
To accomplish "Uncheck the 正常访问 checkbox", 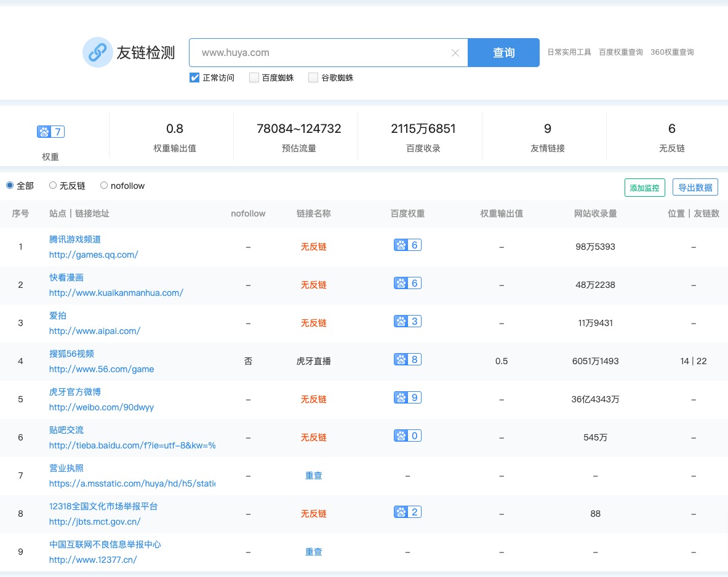I will (194, 78).
